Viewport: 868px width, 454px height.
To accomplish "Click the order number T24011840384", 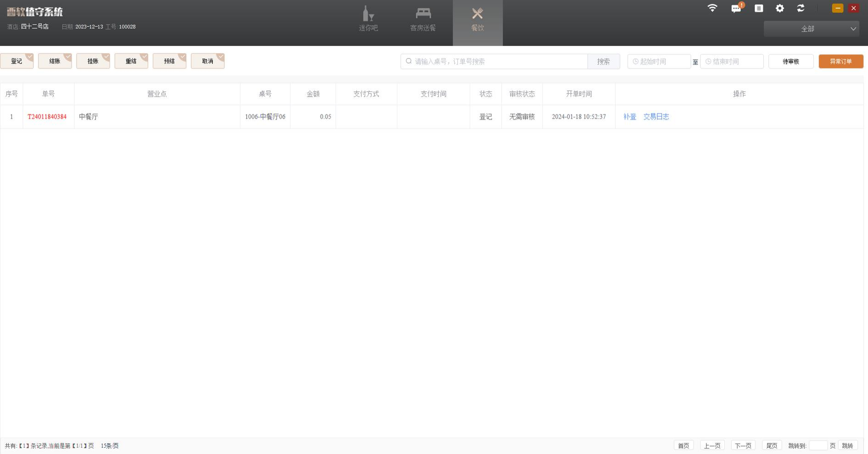I will [47, 117].
